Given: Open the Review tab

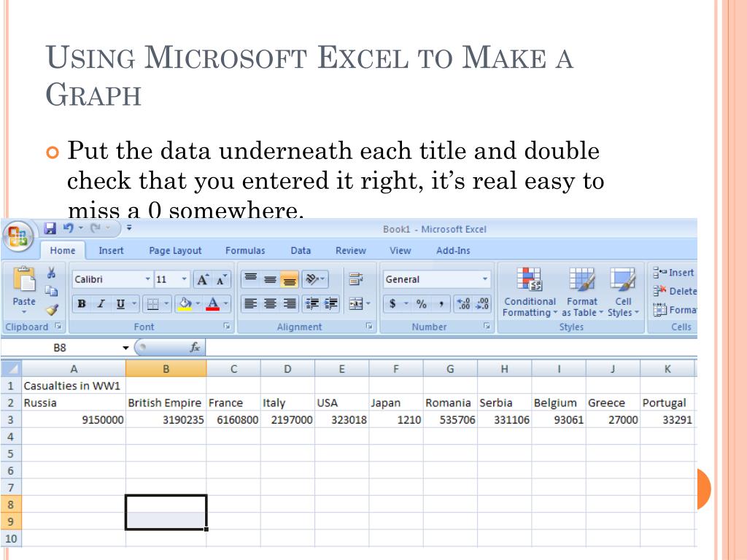Looking at the screenshot, I should click(x=351, y=251).
